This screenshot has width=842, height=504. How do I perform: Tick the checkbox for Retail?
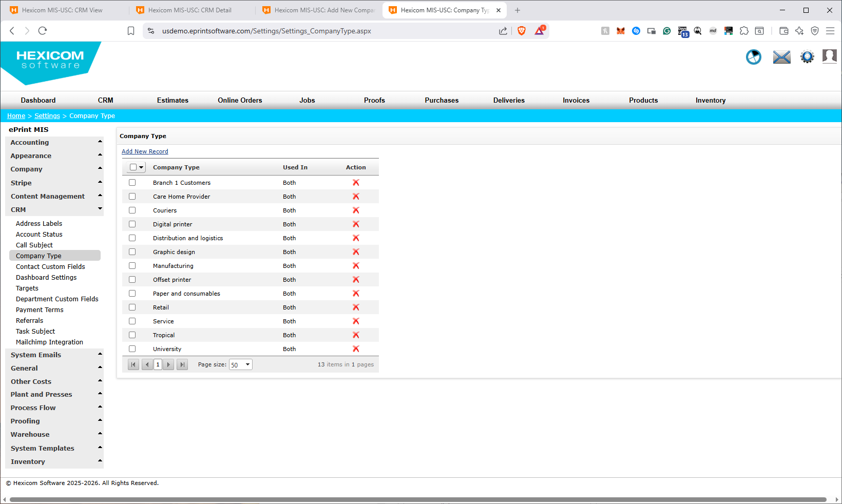(x=132, y=307)
